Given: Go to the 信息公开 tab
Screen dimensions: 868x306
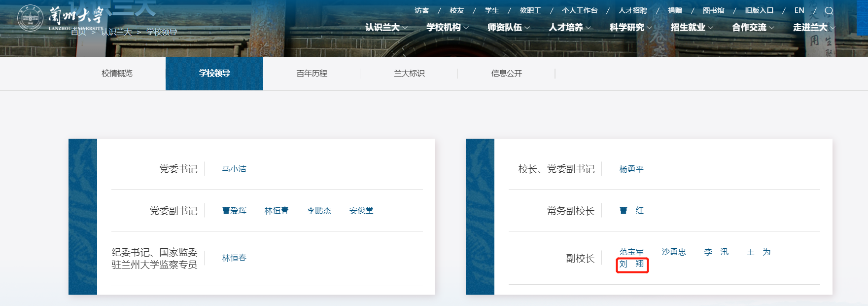Looking at the screenshot, I should [506, 74].
